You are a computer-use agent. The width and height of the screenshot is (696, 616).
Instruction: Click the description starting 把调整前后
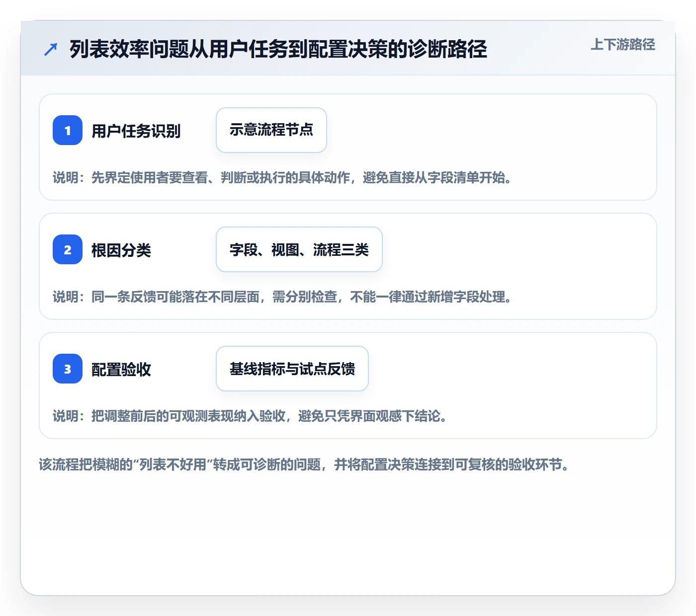(251, 416)
